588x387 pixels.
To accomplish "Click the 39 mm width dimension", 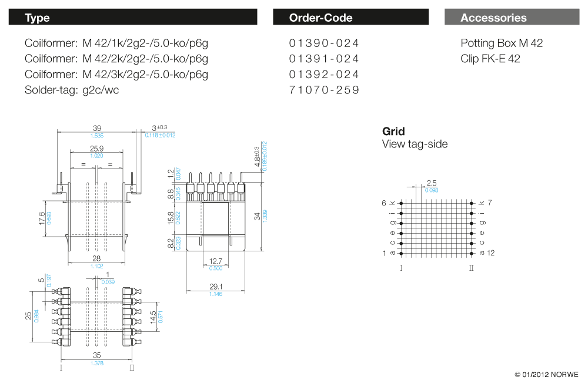I will point(98,129).
